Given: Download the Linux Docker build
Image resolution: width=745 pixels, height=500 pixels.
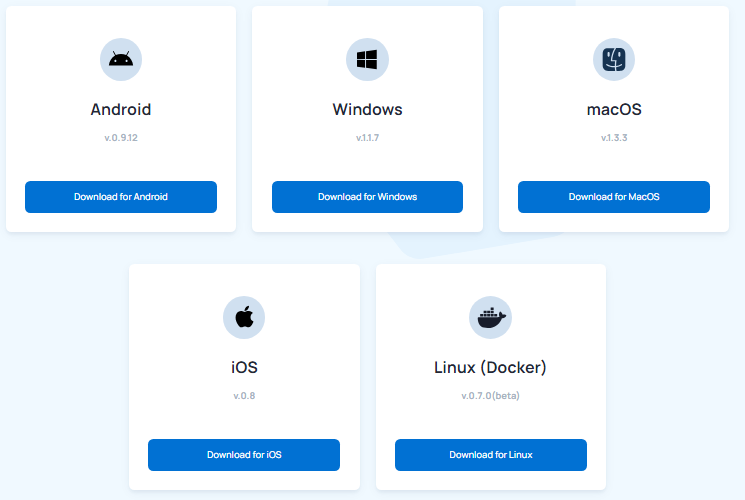Looking at the screenshot, I should pos(491,455).
